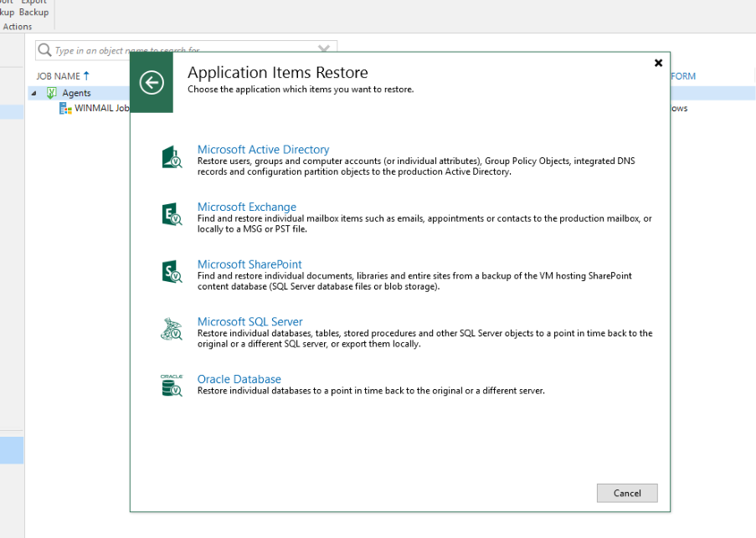Close the Application Items Restore dialog

click(658, 63)
